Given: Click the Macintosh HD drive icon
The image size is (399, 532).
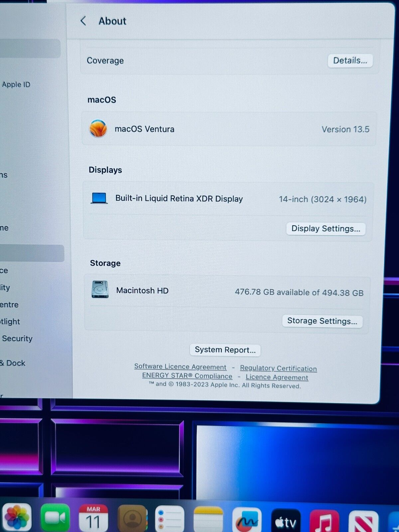Looking at the screenshot, I should pyautogui.click(x=100, y=289).
